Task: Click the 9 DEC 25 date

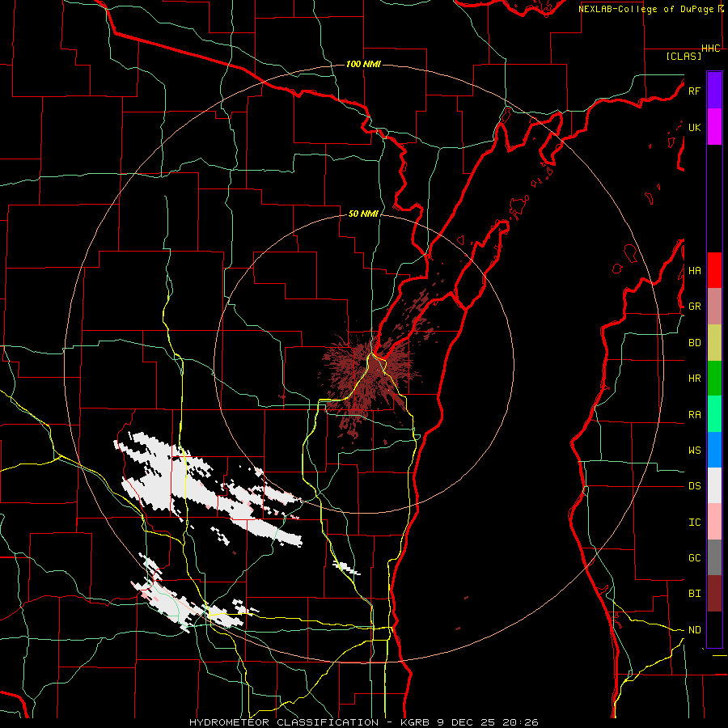Action: pyautogui.click(x=468, y=722)
